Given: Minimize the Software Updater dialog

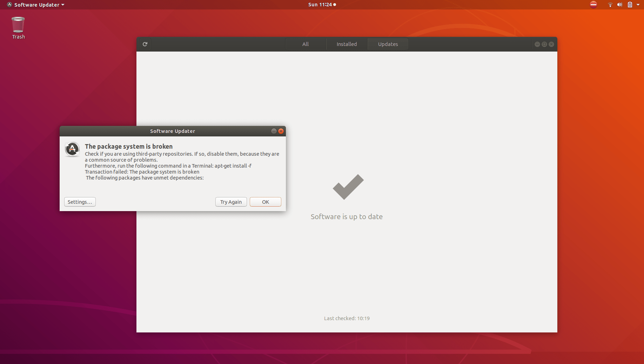Looking at the screenshot, I should [x=274, y=131].
